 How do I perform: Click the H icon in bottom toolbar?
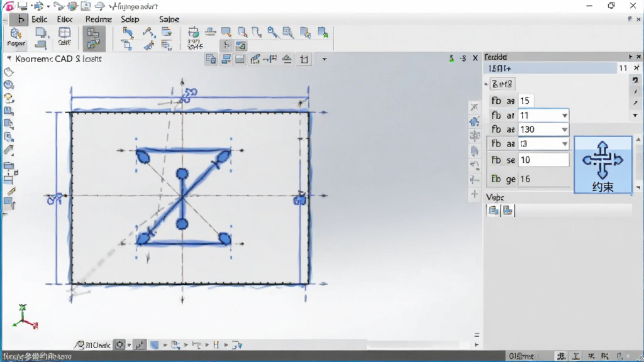coord(216,345)
